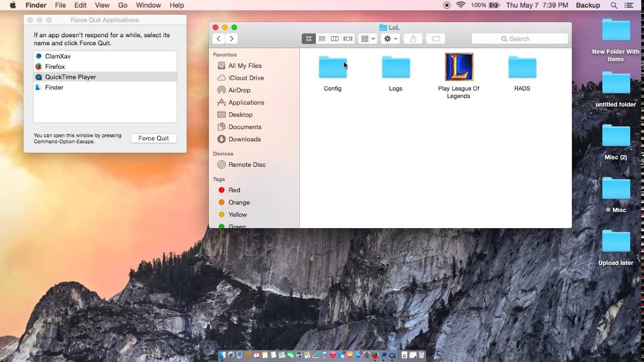The image size is (644, 362).
Task: Open Documents in sidebar
Action: 245,127
